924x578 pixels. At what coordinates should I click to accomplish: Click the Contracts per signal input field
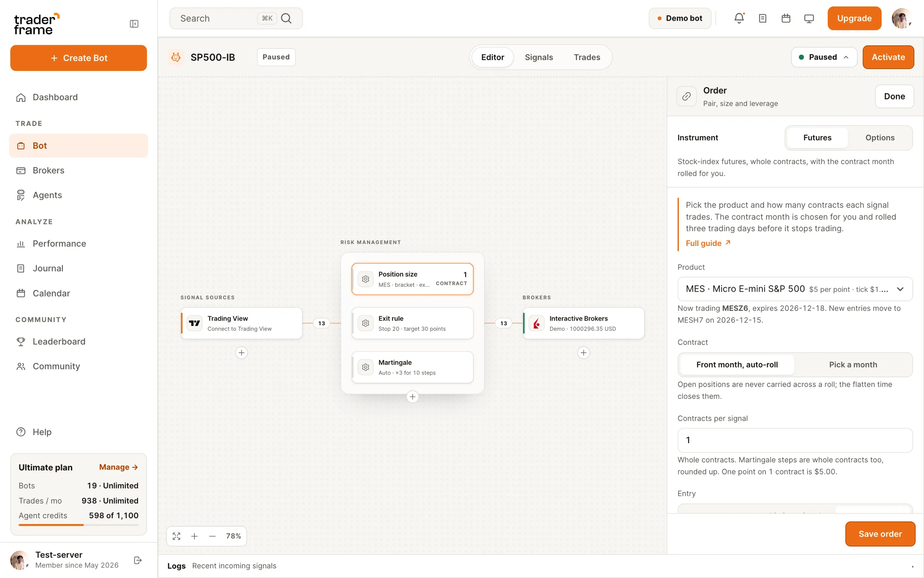click(795, 440)
